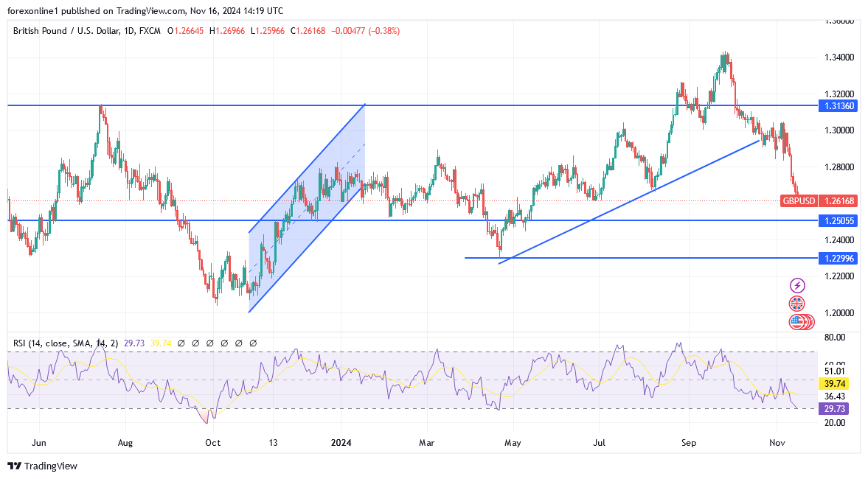Click the 1.20000 price axis label
This screenshot has width=868, height=479.
click(x=839, y=313)
